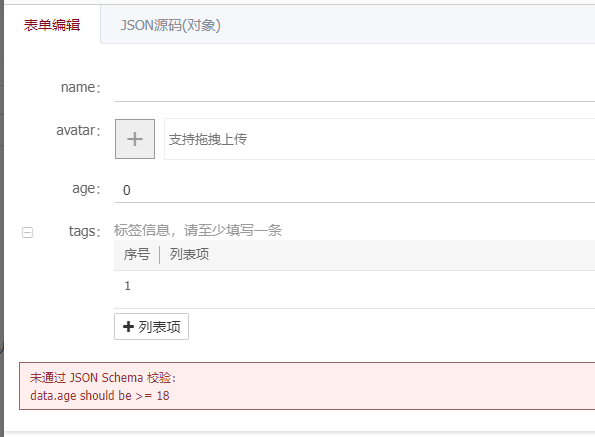This screenshot has height=437, width=595.
Task: Select the 列表项 column header
Action: (189, 254)
